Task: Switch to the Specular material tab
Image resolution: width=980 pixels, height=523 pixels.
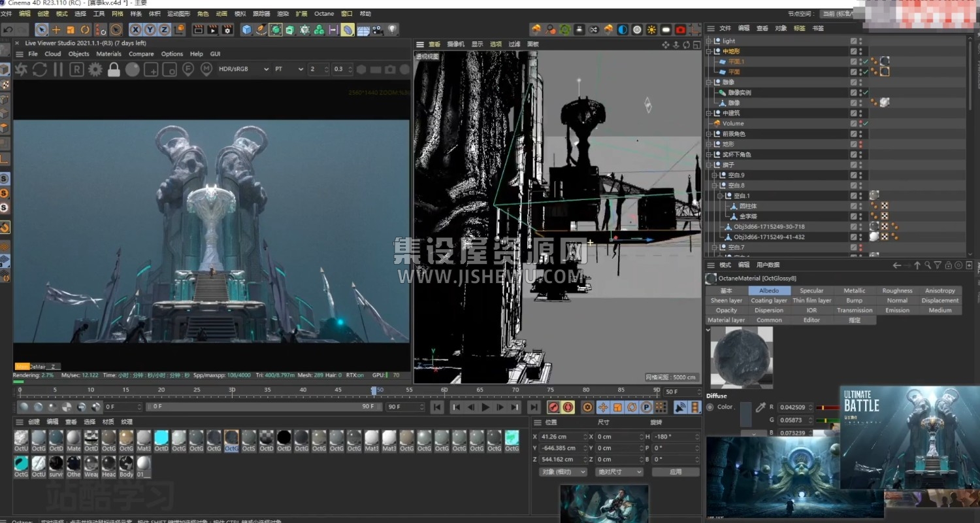Action: pos(812,291)
